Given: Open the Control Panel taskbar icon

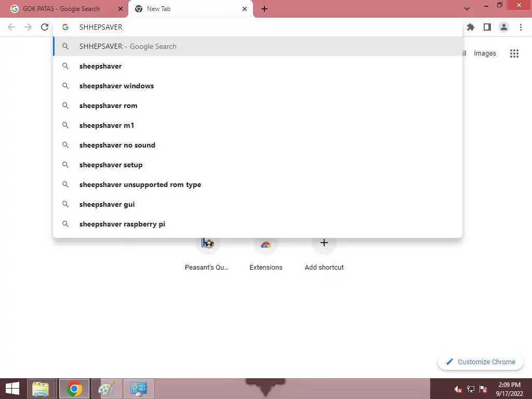Looking at the screenshot, I should tap(139, 389).
